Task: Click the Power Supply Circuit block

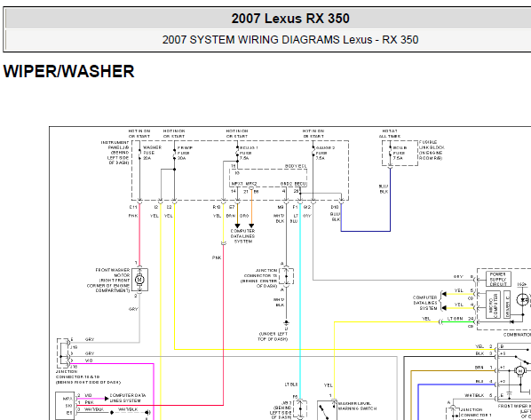Action: (x=498, y=279)
